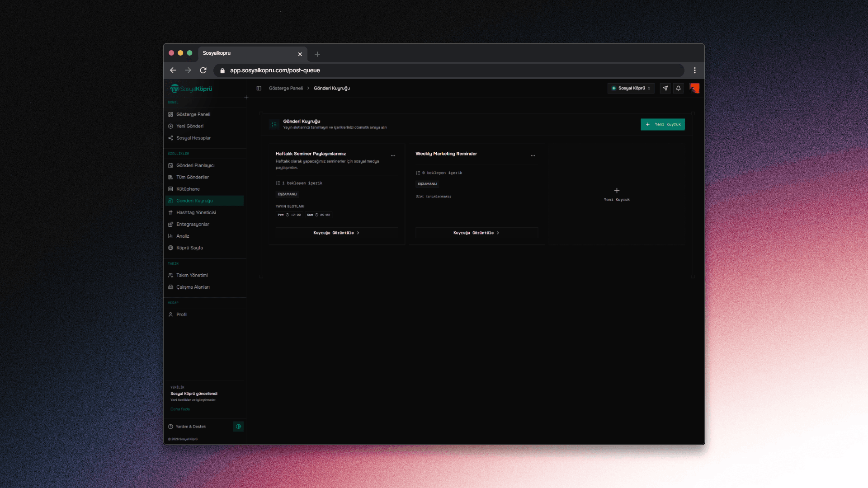The image size is (868, 488).
Task: Open the user avatar menu
Action: click(694, 88)
